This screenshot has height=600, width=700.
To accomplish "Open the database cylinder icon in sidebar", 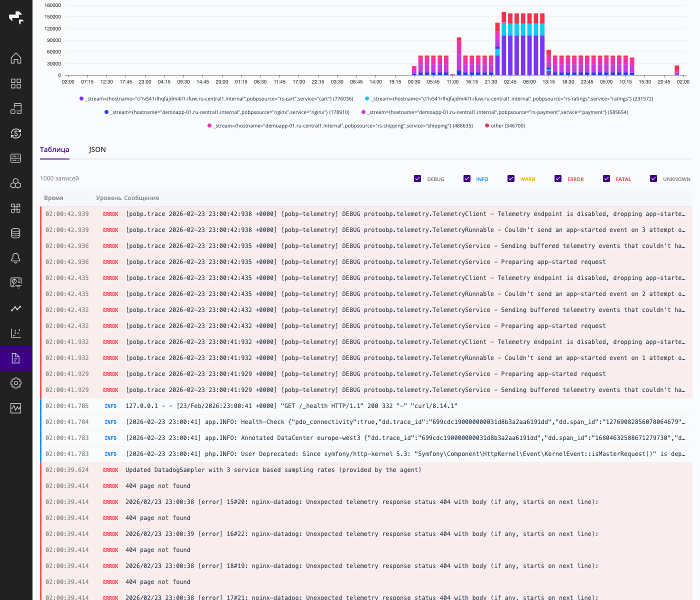I will 16,233.
